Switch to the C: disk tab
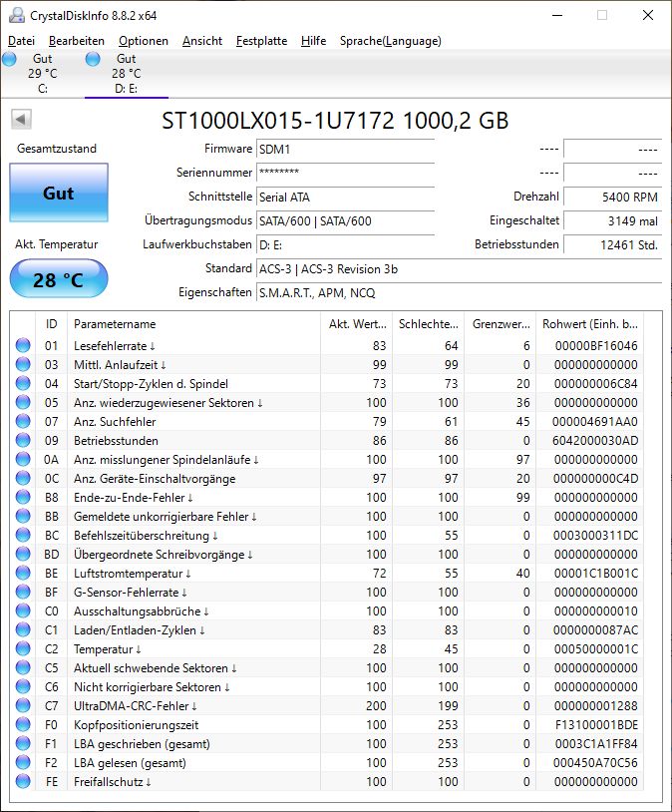The height and width of the screenshot is (812, 672). click(x=43, y=74)
